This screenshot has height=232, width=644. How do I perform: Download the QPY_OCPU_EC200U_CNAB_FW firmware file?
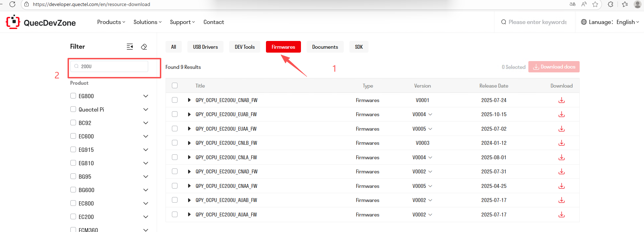(561, 100)
